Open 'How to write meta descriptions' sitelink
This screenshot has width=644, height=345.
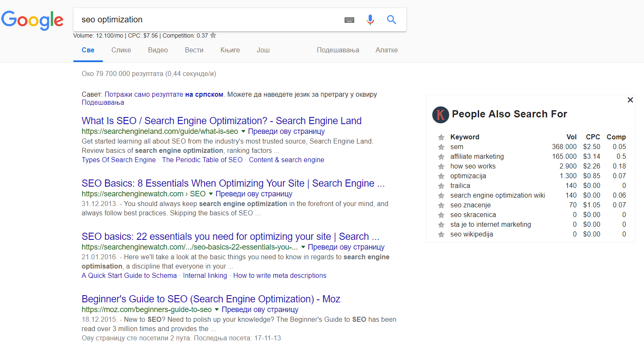click(280, 275)
